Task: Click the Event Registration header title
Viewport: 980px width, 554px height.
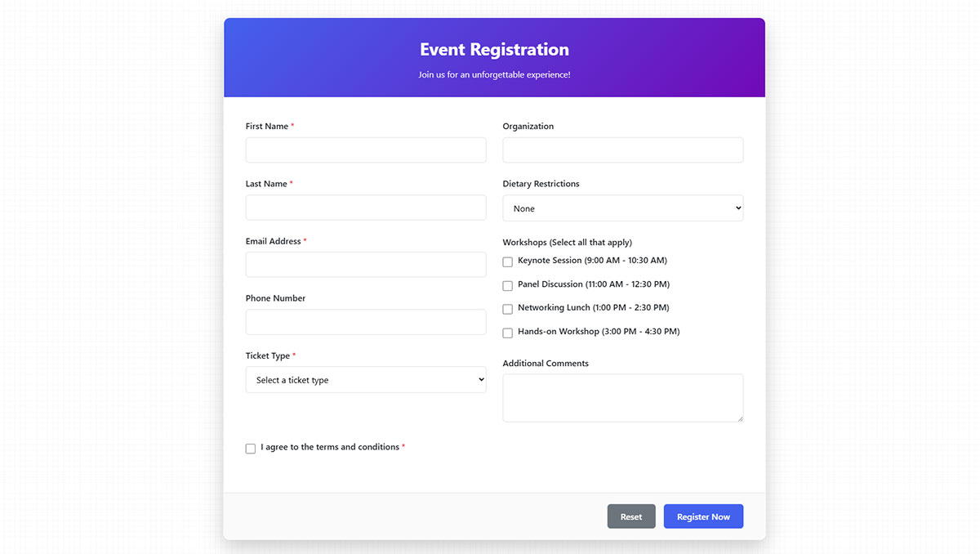Action: [493, 49]
